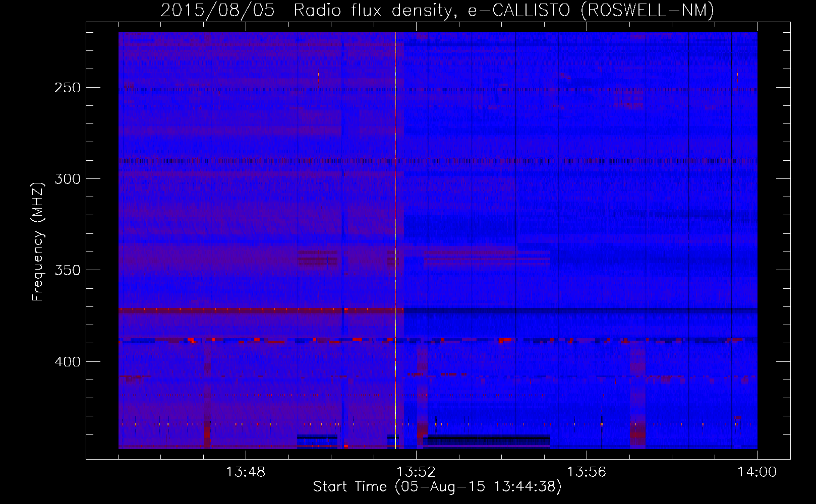Select the 'Frequency (MHZ)' axis label
Viewport: 816px width, 504px height.
[x=38, y=241]
